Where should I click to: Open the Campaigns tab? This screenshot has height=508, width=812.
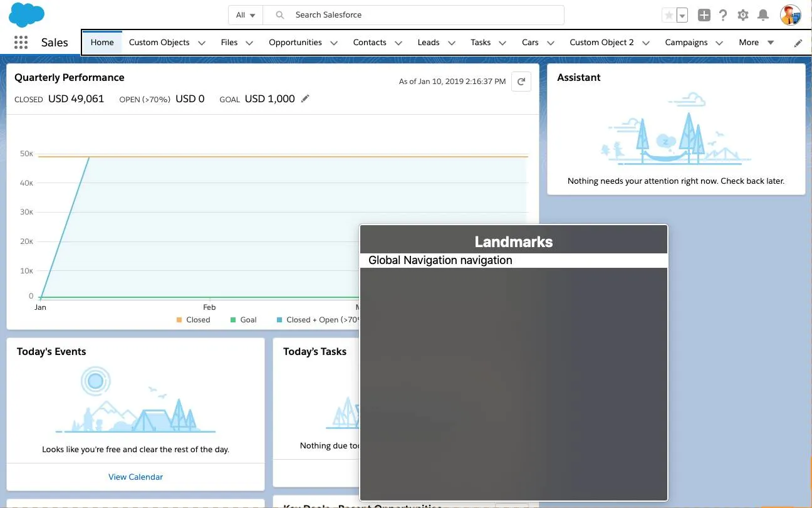[686, 42]
